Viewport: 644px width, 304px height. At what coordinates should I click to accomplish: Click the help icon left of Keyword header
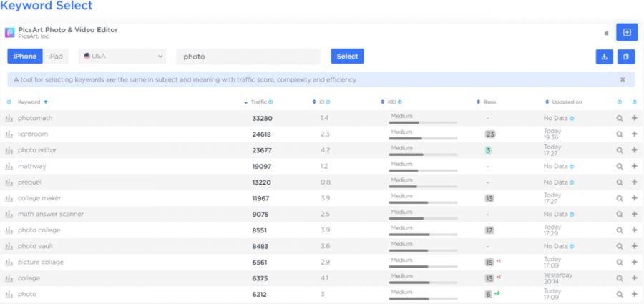[x=9, y=102]
